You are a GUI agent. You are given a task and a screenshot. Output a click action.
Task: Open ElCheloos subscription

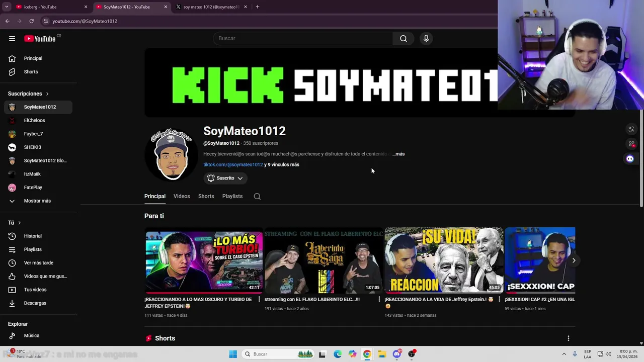38,120
